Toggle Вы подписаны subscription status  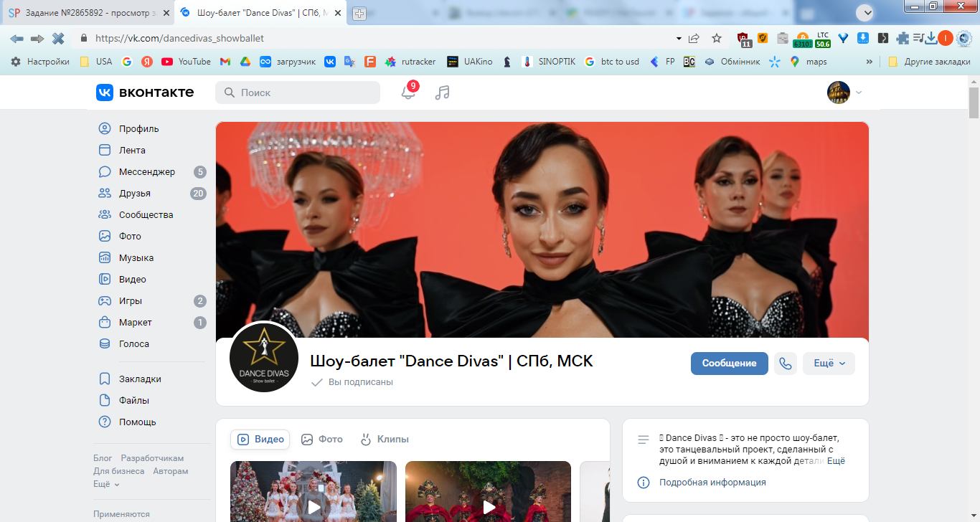pos(352,382)
